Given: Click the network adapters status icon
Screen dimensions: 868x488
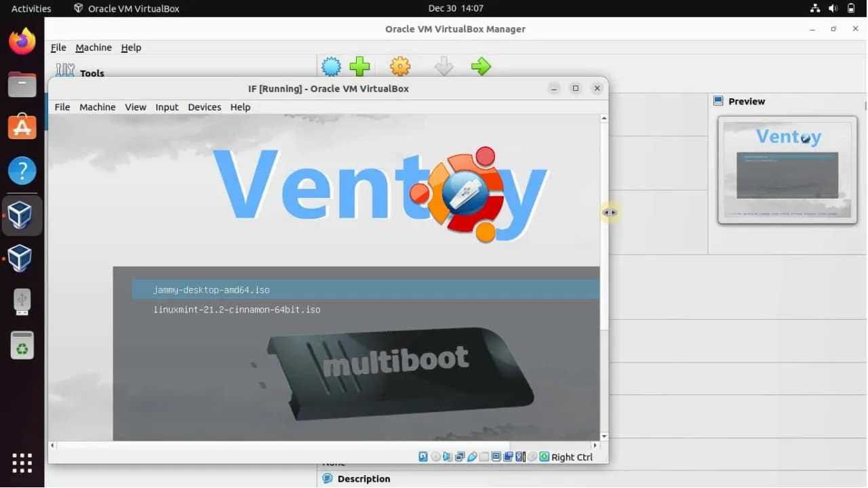Looking at the screenshot, I should coord(460,456).
